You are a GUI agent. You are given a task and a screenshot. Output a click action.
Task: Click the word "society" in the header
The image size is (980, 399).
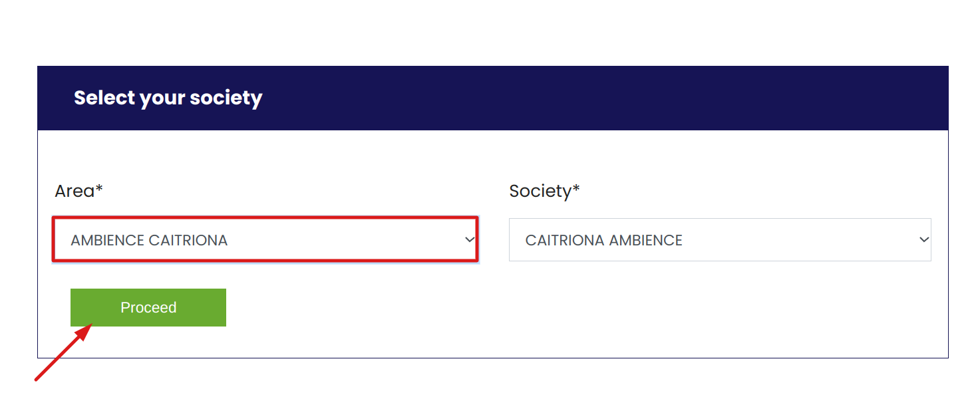pyautogui.click(x=226, y=98)
